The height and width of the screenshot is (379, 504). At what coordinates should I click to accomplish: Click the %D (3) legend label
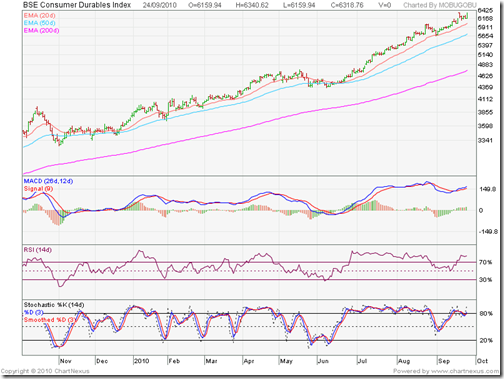34,312
